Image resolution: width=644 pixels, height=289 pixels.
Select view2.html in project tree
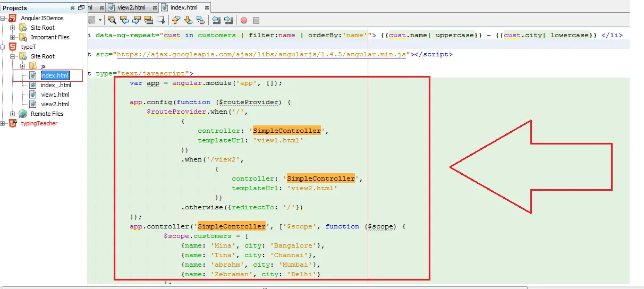pyautogui.click(x=55, y=104)
